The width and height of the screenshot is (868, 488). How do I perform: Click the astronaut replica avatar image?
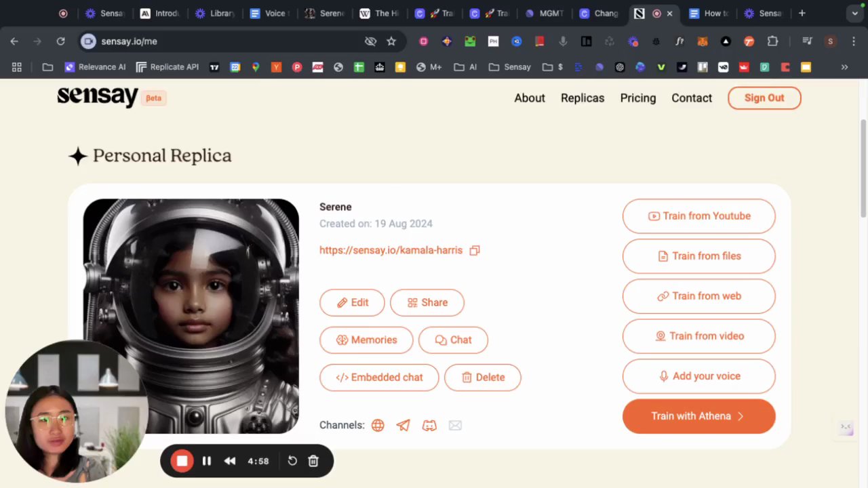(x=191, y=317)
